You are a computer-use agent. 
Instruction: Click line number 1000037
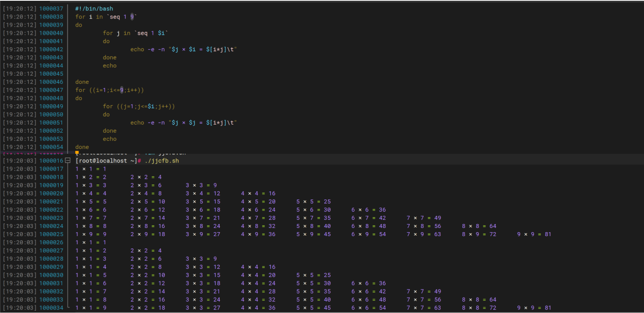51,9
